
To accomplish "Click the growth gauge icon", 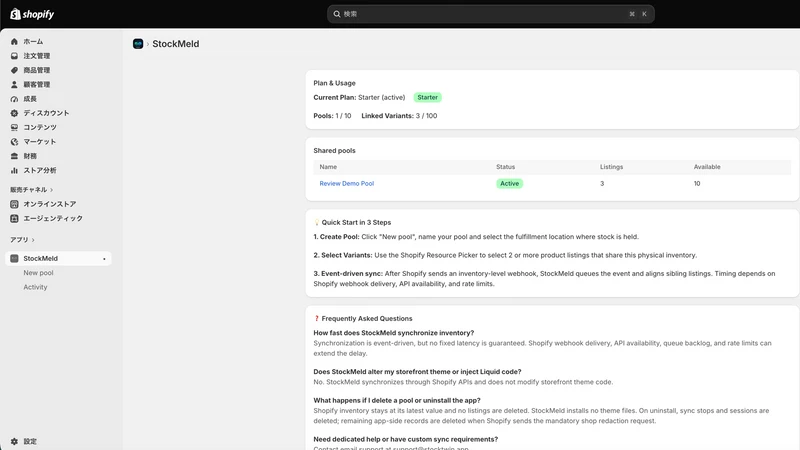I will [14, 98].
